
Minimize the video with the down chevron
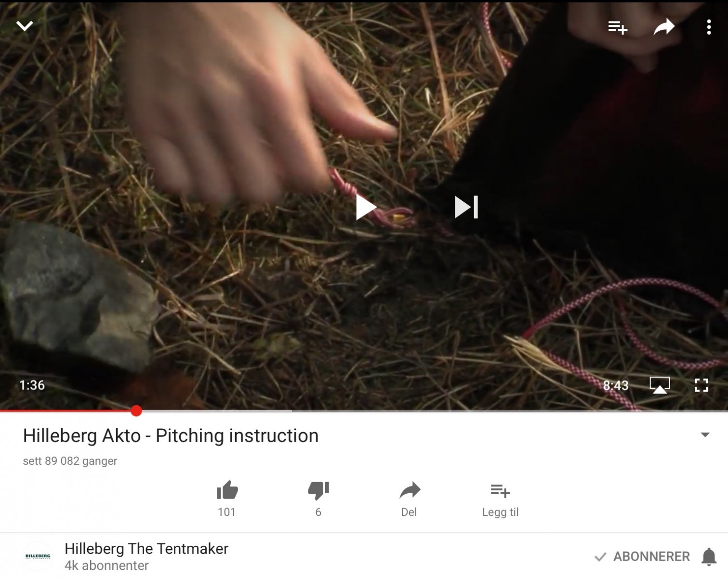click(x=25, y=26)
